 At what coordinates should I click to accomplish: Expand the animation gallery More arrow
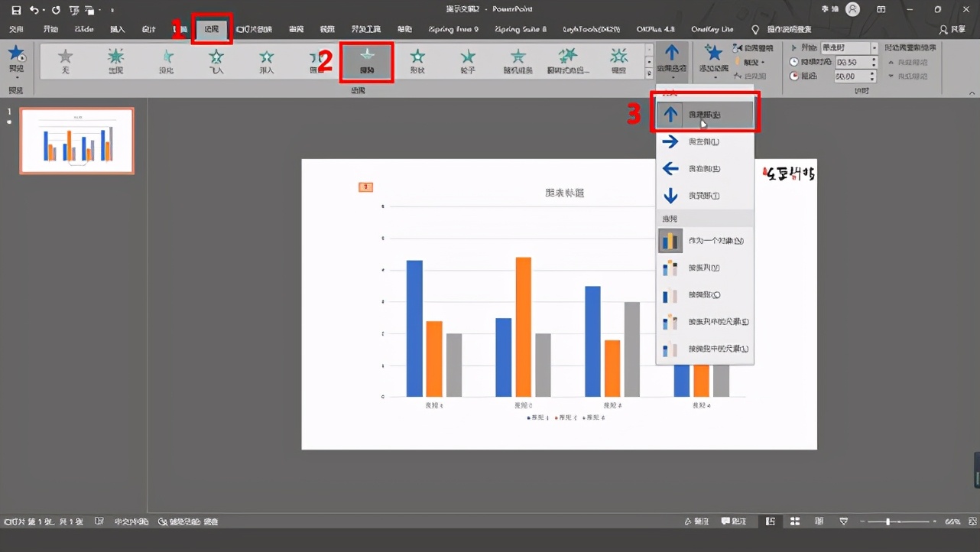(x=649, y=74)
